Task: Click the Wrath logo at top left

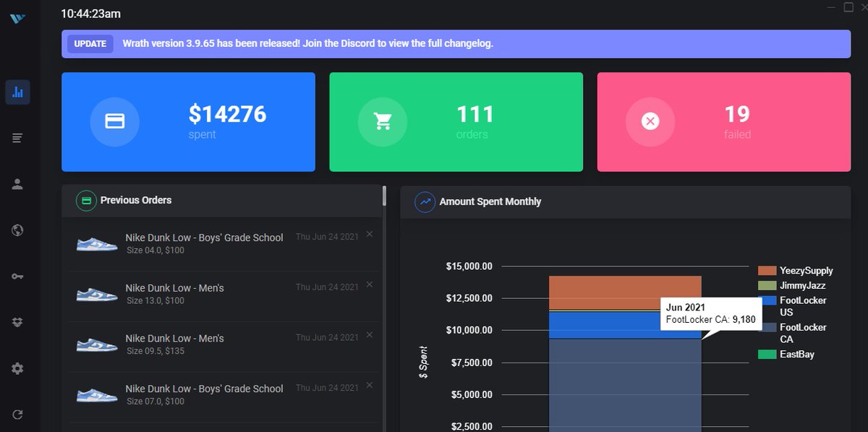Action: (x=17, y=20)
